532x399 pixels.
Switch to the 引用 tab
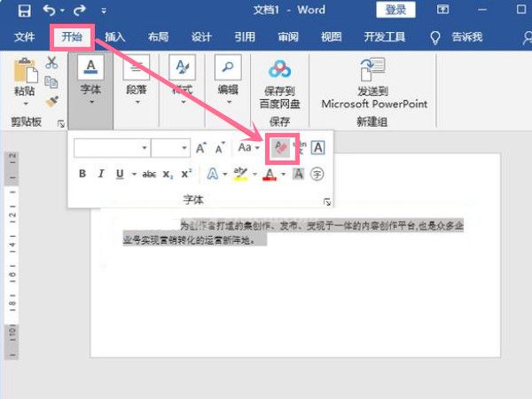tap(245, 36)
